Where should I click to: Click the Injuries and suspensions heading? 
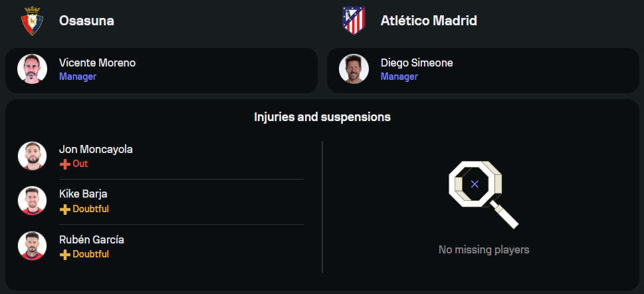(x=322, y=117)
